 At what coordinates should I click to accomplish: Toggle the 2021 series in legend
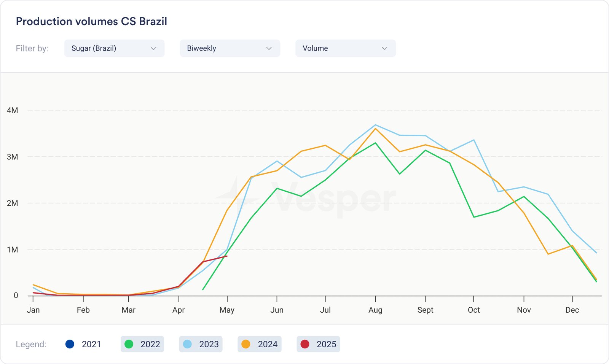pyautogui.click(x=83, y=344)
